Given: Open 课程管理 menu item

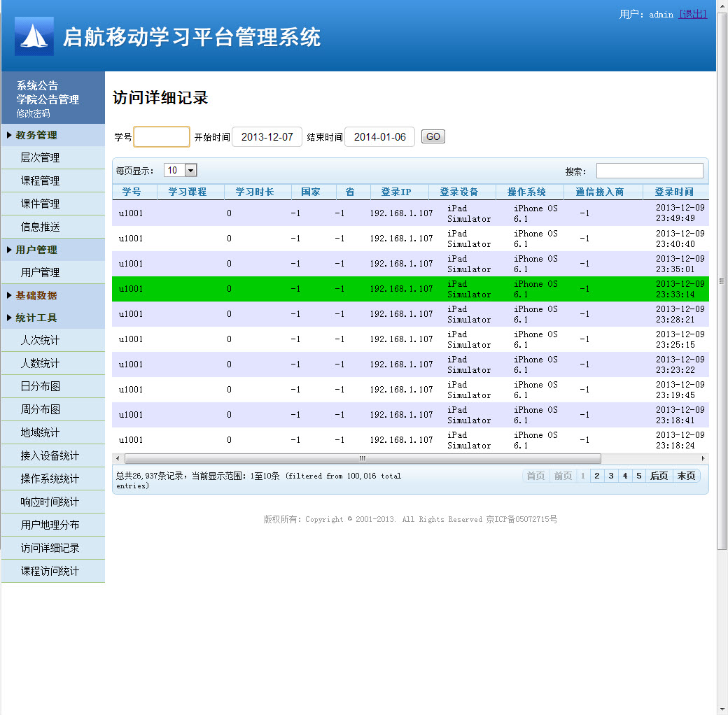Looking at the screenshot, I should [x=53, y=180].
